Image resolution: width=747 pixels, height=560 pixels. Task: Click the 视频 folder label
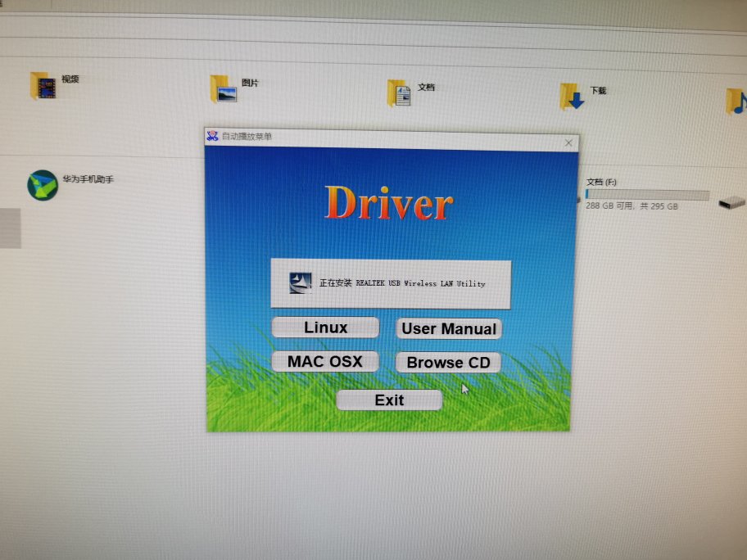point(70,79)
